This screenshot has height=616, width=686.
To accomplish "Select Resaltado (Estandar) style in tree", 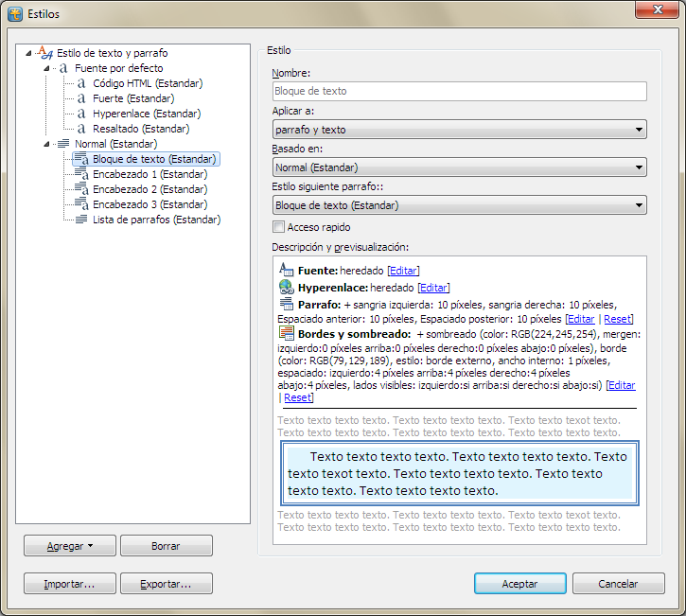I will click(140, 129).
